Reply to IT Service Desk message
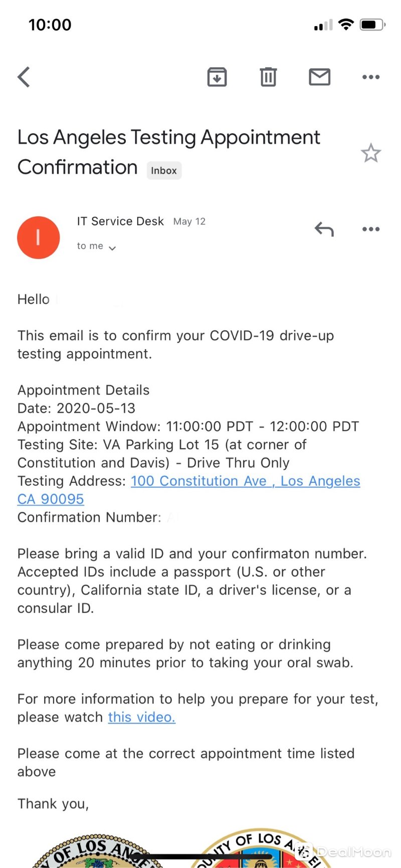The width and height of the screenshot is (401, 868). pos(324,229)
